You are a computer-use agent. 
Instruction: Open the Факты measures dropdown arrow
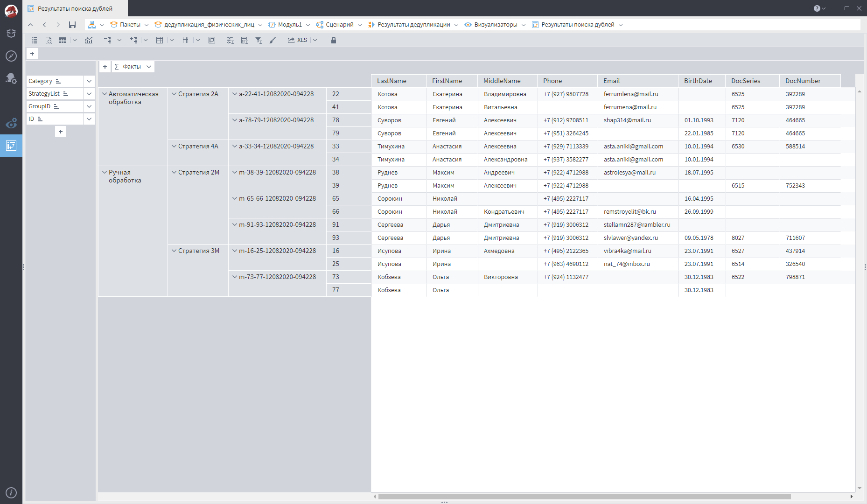pyautogui.click(x=148, y=66)
